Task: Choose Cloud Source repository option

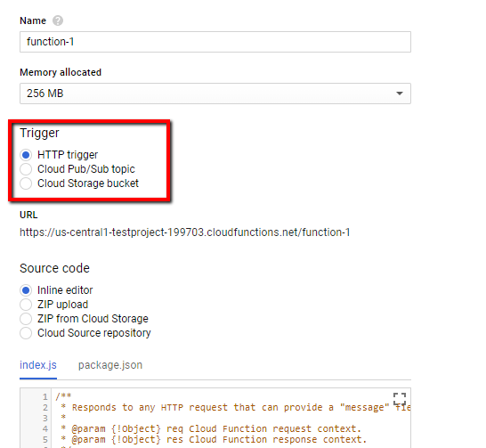Action: 26,333
